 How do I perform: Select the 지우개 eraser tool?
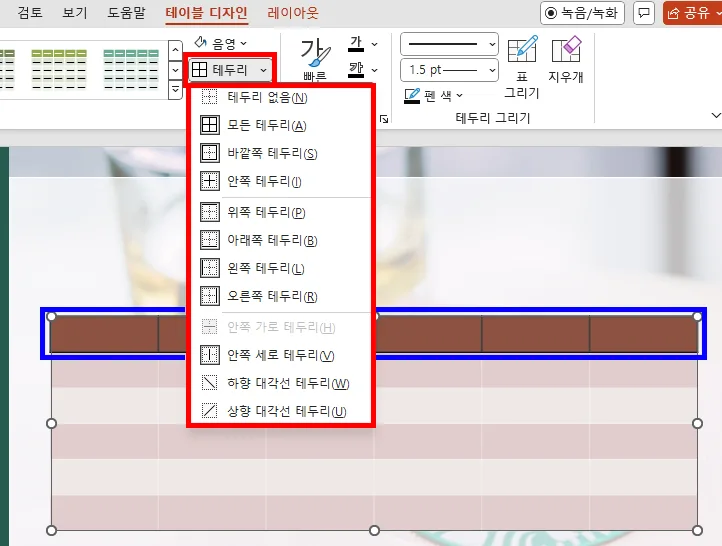[x=566, y=60]
